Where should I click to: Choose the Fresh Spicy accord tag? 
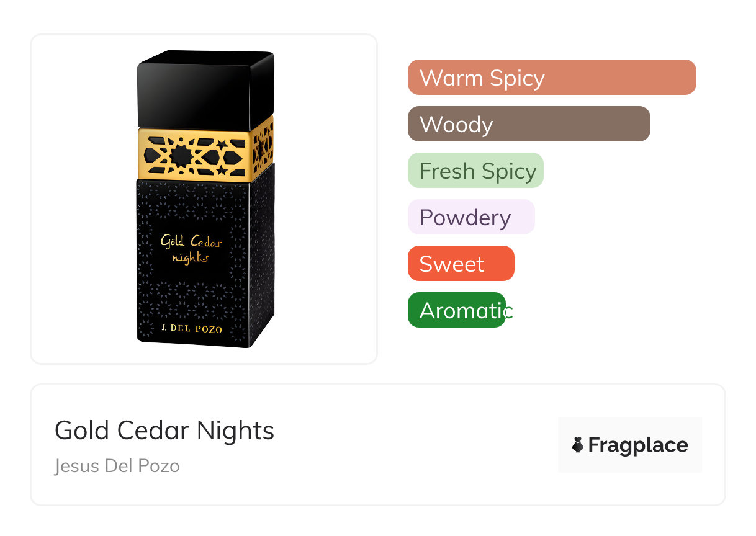pyautogui.click(x=475, y=171)
